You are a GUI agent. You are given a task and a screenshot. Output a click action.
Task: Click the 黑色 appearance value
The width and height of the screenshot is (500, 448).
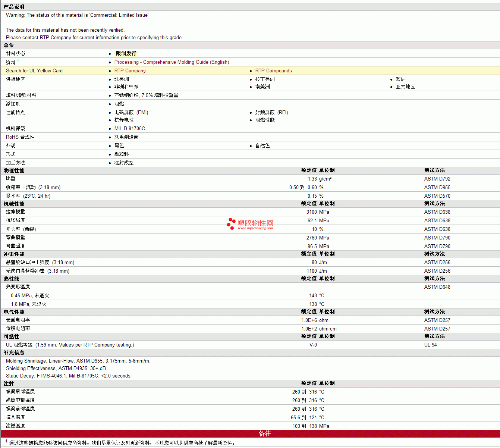[x=119, y=146]
